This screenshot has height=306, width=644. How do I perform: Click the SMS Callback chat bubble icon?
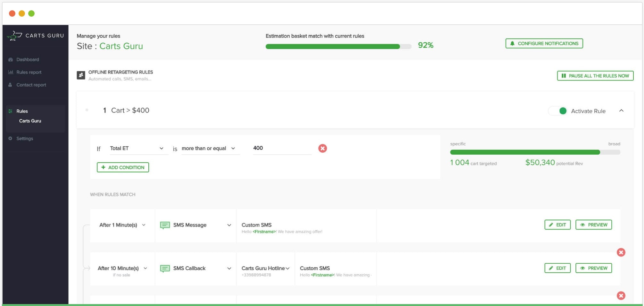point(165,268)
